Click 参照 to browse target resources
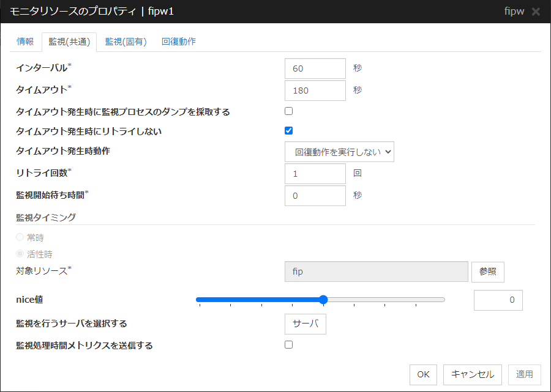 click(x=487, y=272)
